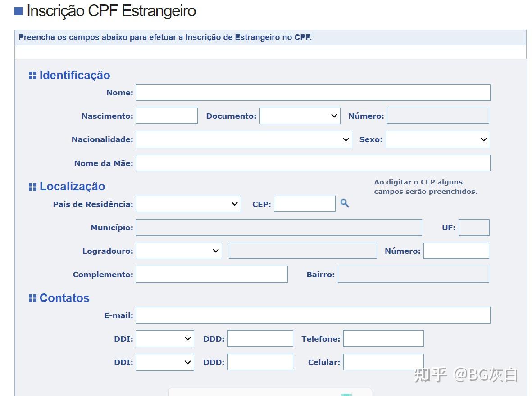This screenshot has height=396, width=532.
Task: Click the CEP search magnifying glass icon
Action: coord(344,203)
